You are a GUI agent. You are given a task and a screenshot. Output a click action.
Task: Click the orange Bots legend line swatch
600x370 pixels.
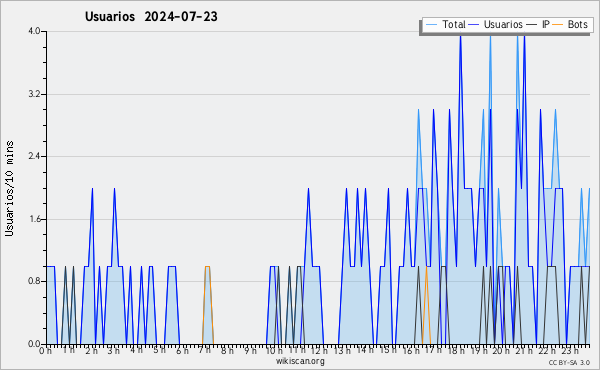558,25
